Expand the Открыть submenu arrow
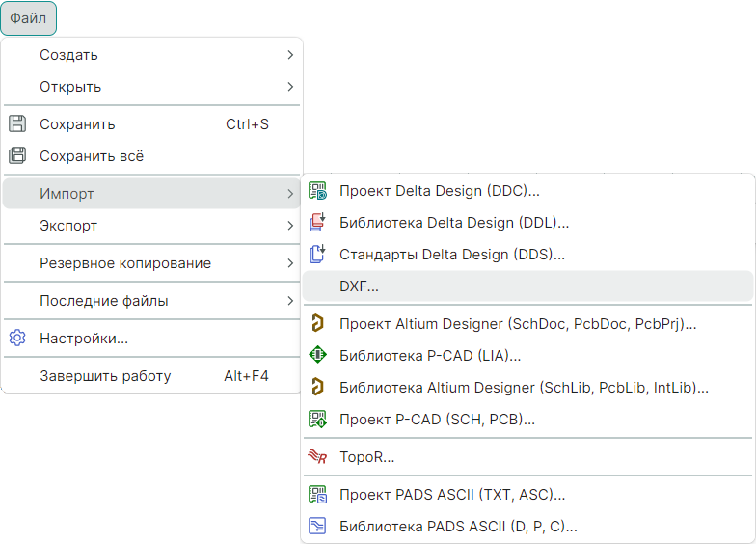The width and height of the screenshot is (756, 544). [x=289, y=87]
